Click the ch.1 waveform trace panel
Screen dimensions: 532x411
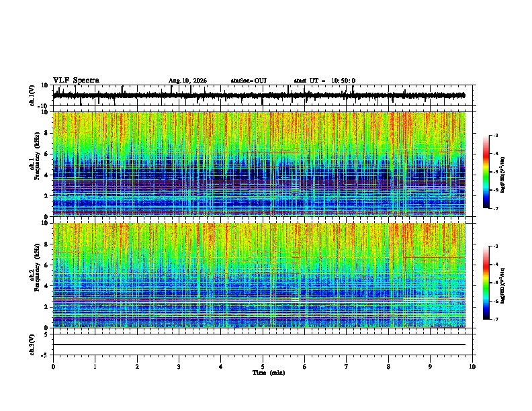(263, 95)
